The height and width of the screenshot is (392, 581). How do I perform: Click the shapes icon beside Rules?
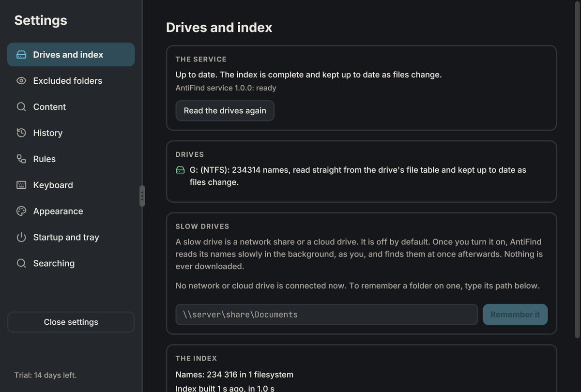tap(21, 159)
